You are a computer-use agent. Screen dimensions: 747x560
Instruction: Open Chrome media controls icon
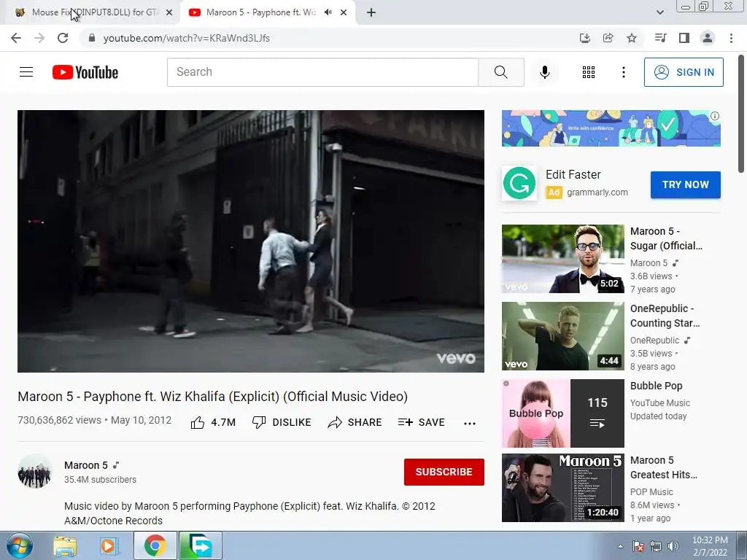(x=660, y=38)
